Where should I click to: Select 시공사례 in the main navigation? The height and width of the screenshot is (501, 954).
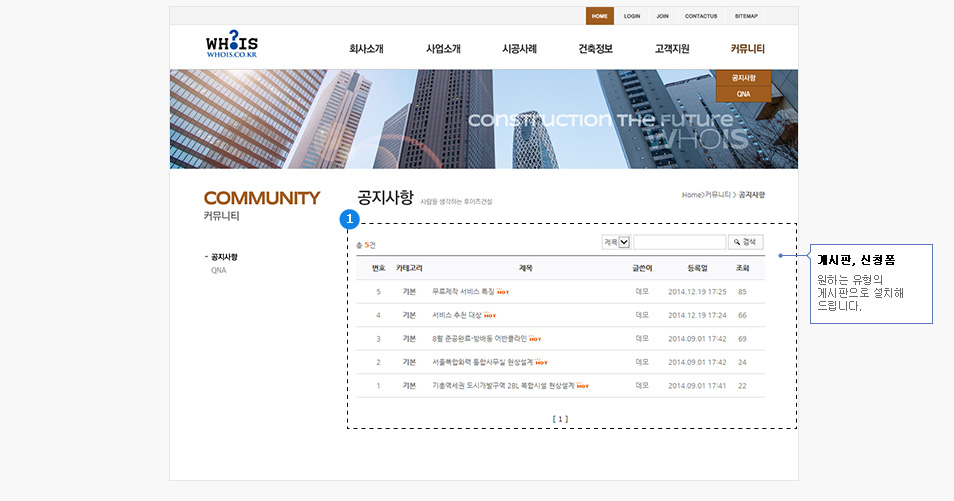[x=519, y=49]
